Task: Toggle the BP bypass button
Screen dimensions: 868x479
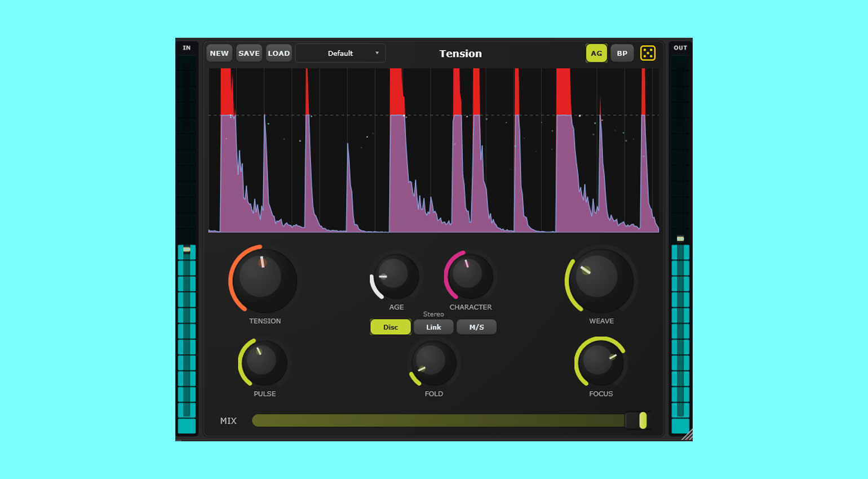Action: coord(622,53)
